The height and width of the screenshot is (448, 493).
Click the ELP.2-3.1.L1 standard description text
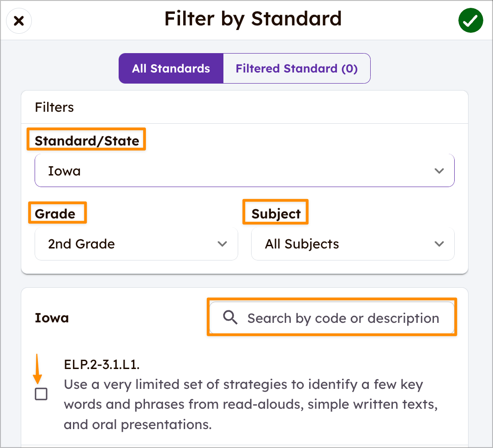(x=251, y=404)
